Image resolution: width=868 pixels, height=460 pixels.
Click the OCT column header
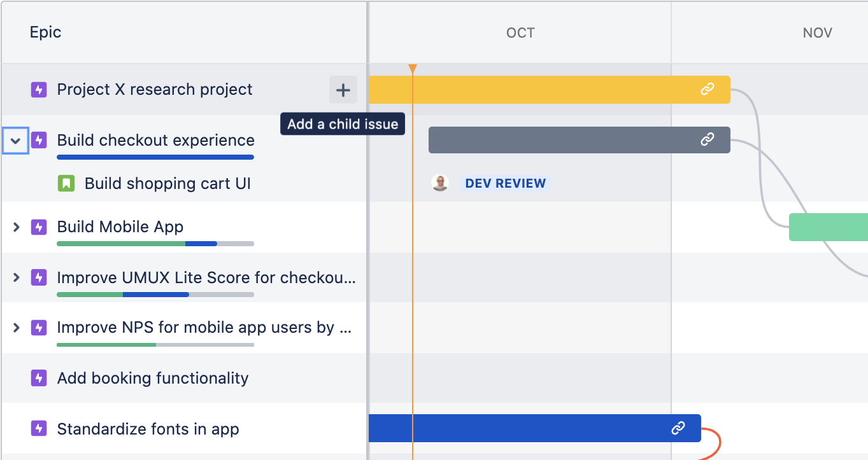coord(520,32)
